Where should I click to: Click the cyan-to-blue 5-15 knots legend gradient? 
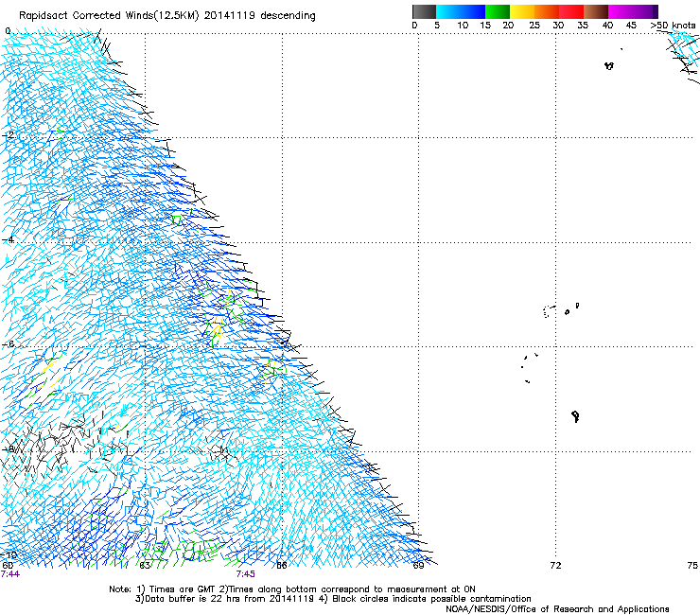pos(461,11)
